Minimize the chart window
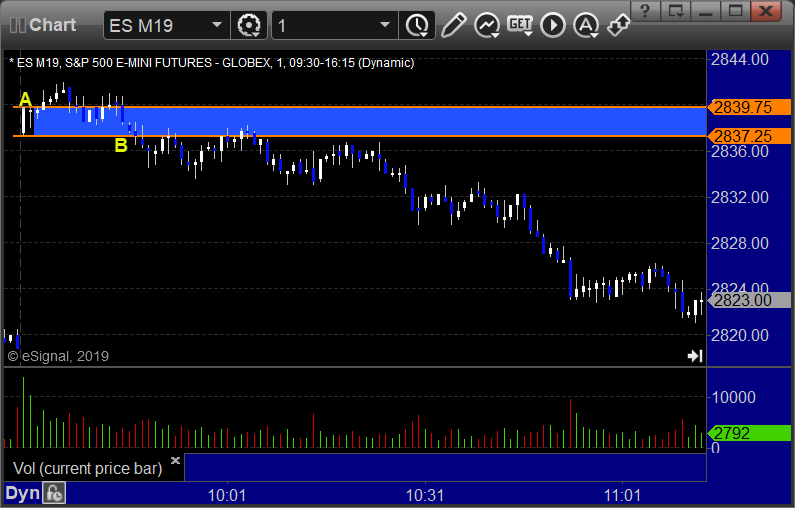Viewport: 795px width, 508px height. 705,11
